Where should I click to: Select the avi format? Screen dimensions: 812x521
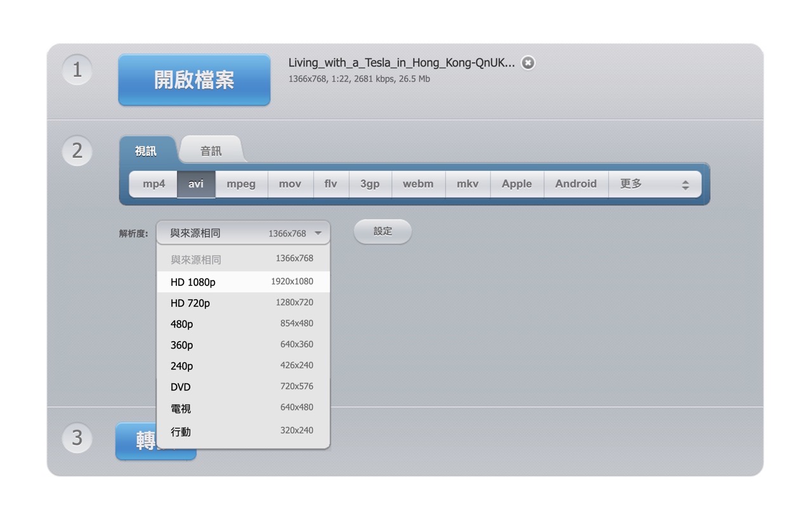click(196, 184)
